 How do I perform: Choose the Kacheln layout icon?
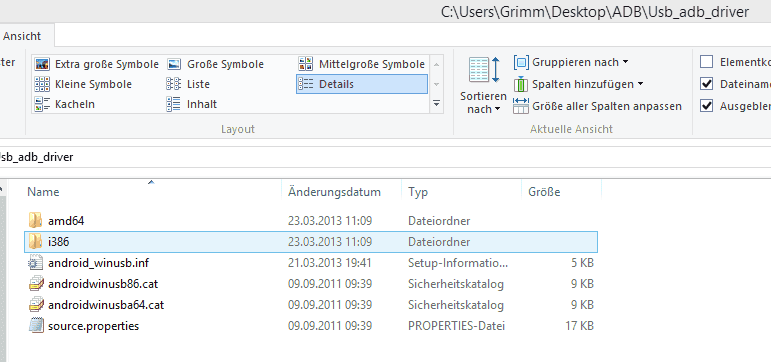(42, 104)
